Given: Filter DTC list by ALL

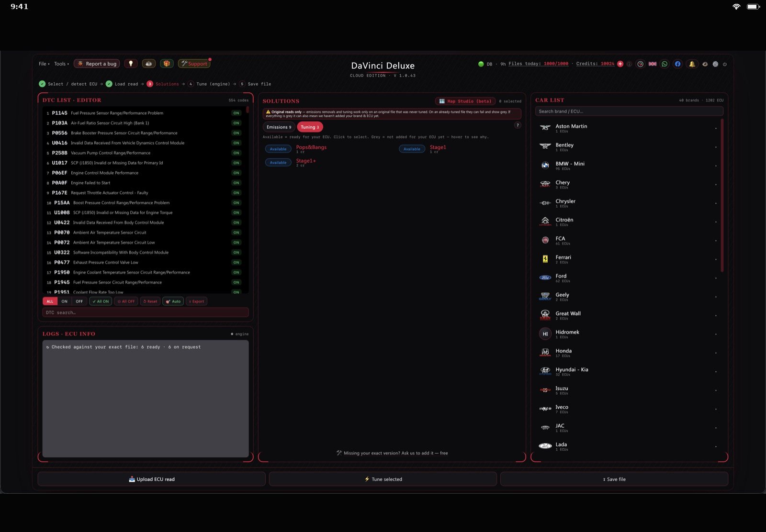Looking at the screenshot, I should coord(50,301).
